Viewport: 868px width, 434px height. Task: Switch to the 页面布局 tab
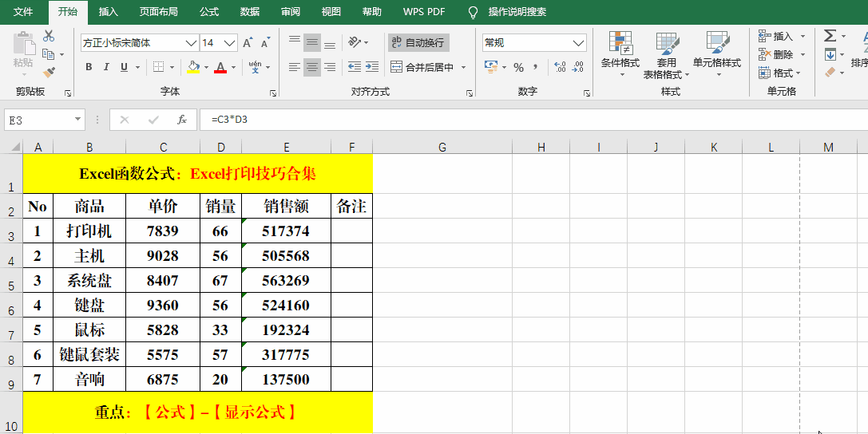click(x=158, y=12)
